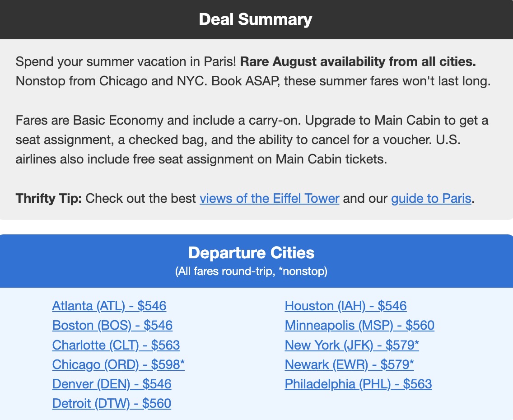Click the Departure Cities blue header
The image size is (513, 420).
[252, 252]
